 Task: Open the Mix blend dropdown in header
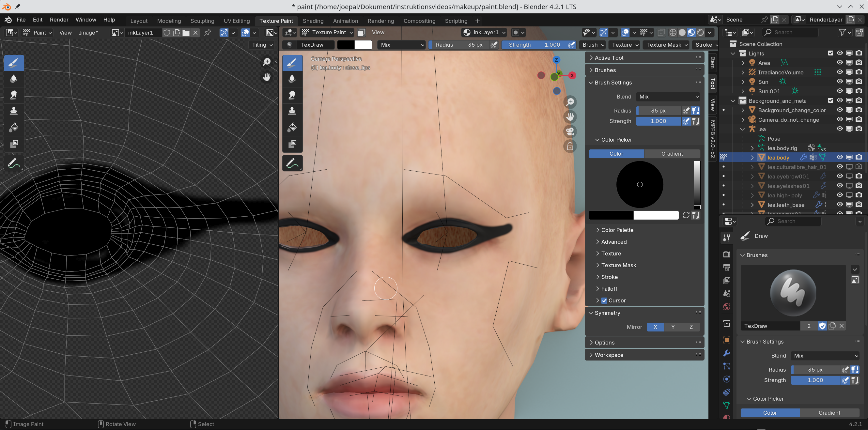point(402,45)
